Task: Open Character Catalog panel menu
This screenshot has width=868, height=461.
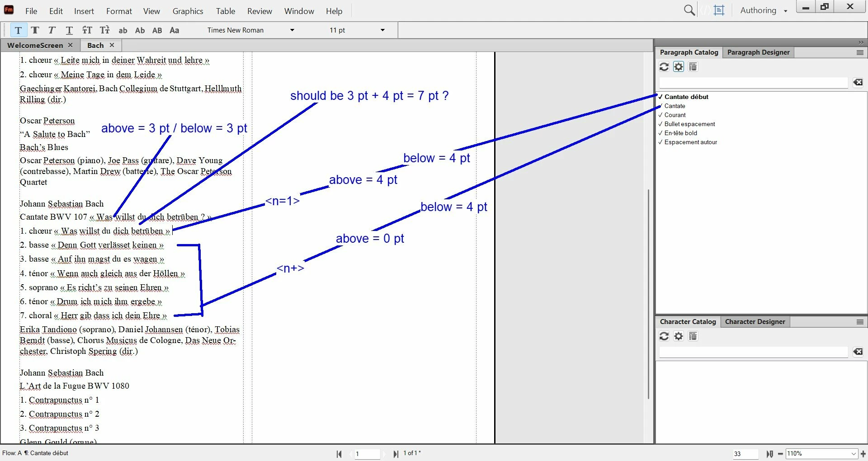Action: (x=860, y=322)
